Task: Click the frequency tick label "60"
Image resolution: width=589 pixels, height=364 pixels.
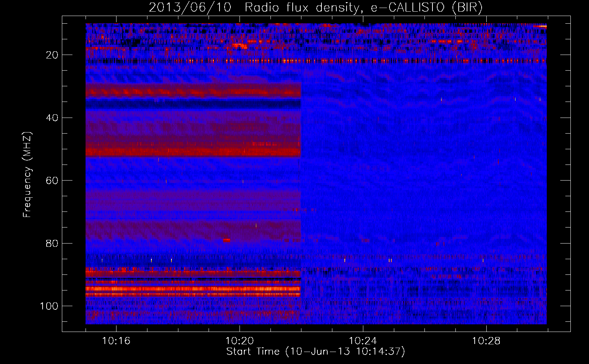Action: [x=52, y=181]
